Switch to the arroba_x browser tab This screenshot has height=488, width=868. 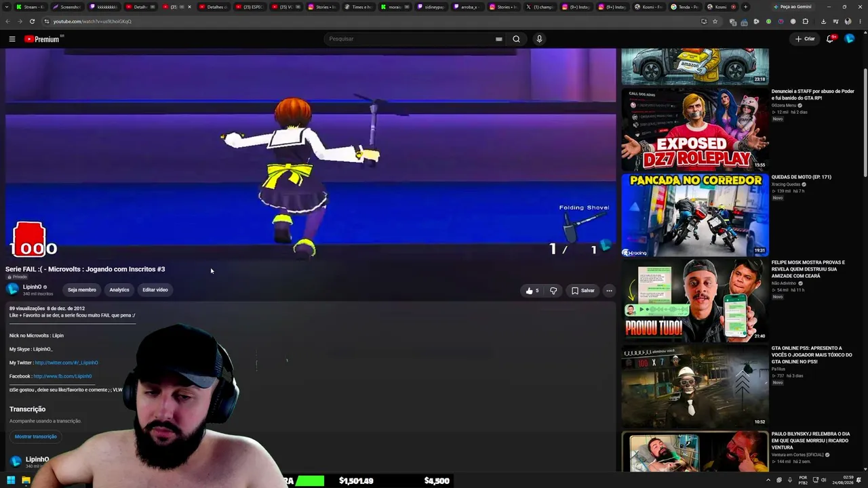click(x=468, y=7)
